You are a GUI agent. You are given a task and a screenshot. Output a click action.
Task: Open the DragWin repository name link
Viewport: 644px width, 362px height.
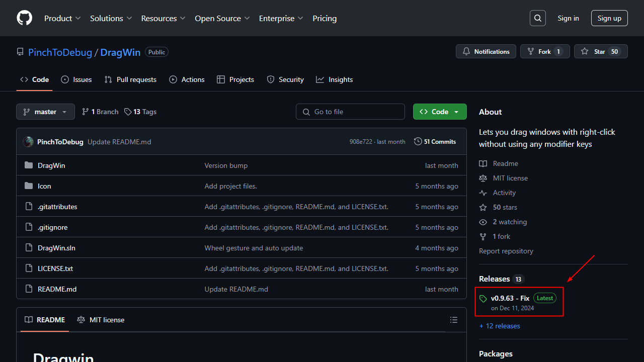[x=120, y=52]
